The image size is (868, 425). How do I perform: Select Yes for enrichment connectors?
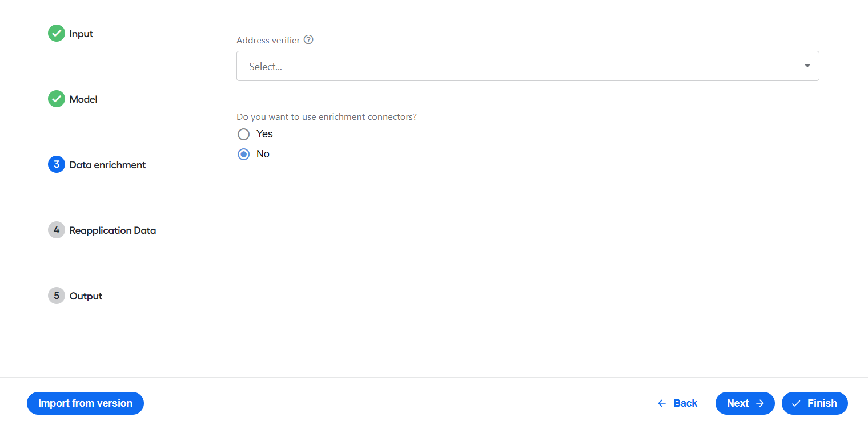point(244,134)
